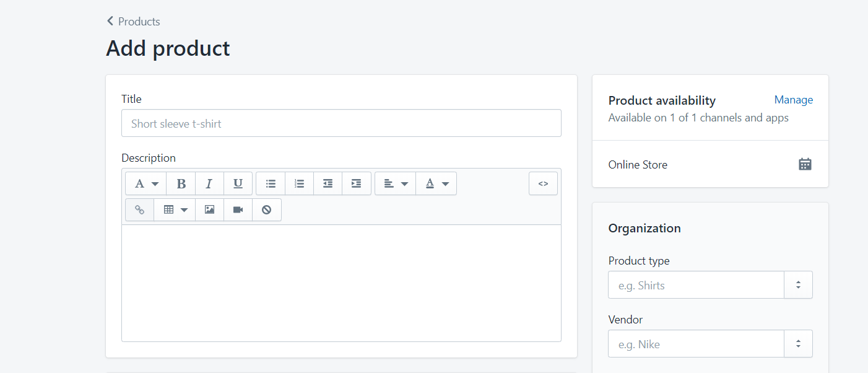The image size is (868, 373).
Task: Click the Manage link for product availability
Action: 793,100
